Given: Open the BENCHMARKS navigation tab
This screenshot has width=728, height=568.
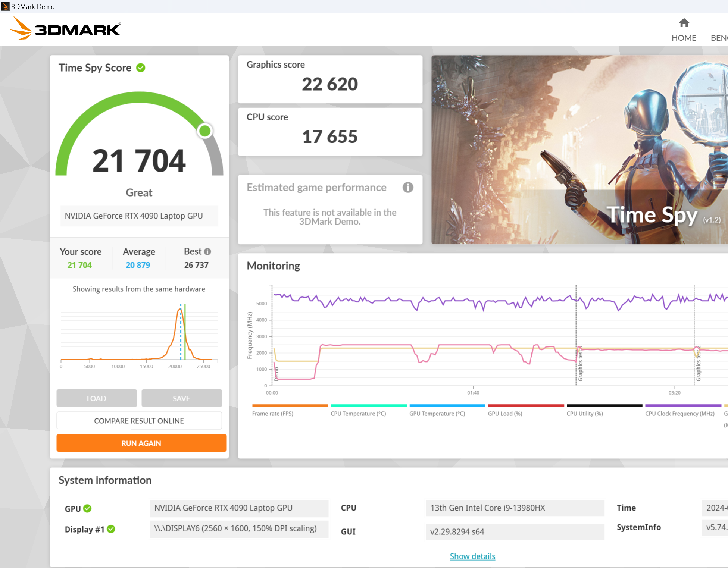Looking at the screenshot, I should pyautogui.click(x=719, y=38).
